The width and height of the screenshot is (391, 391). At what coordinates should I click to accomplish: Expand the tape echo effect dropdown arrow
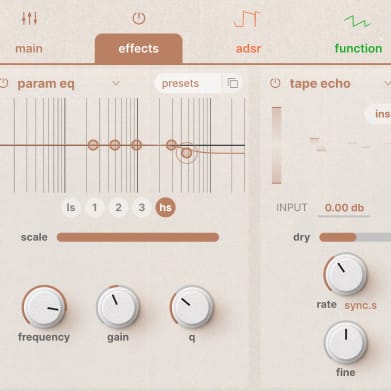(387, 83)
